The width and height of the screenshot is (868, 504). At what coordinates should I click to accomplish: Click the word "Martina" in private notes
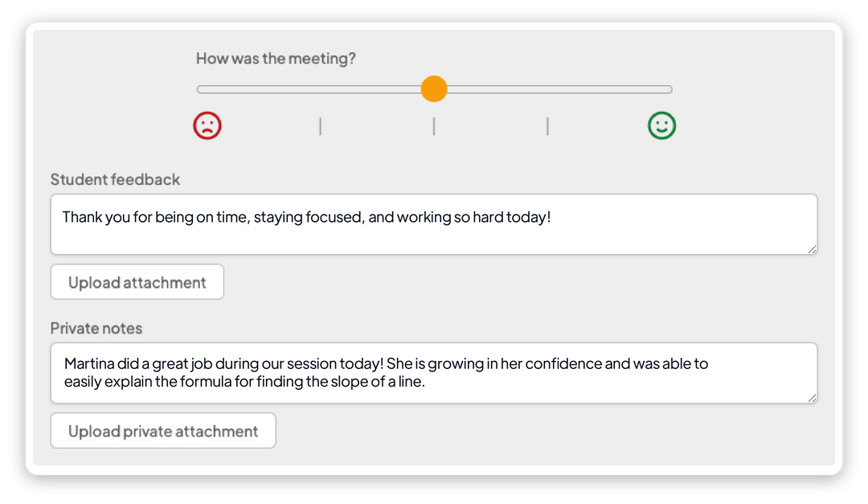point(90,363)
